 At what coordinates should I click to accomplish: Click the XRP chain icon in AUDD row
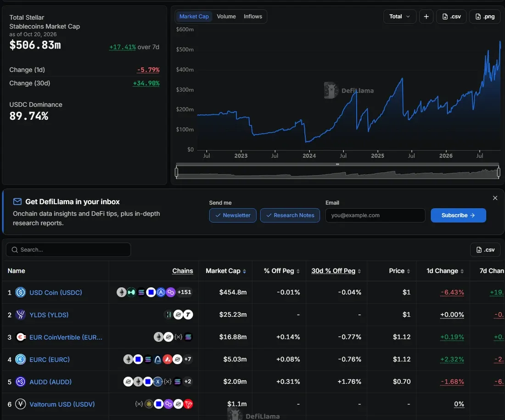(157, 381)
